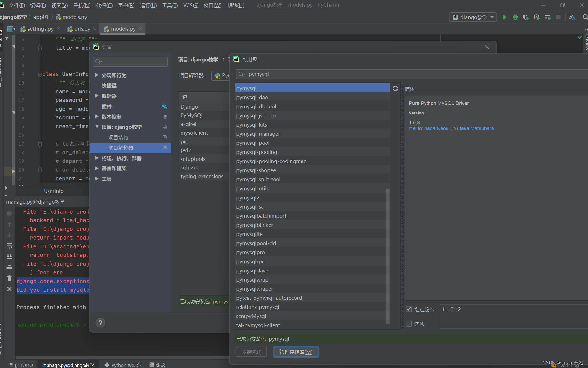Viewport: 588px width, 368px height.
Task: Open the 重构(R) menu
Action: (126, 5)
